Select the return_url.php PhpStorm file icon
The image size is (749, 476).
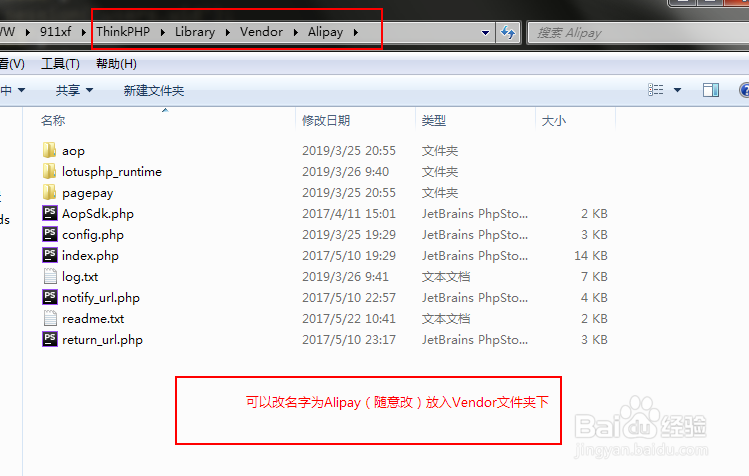coord(50,339)
